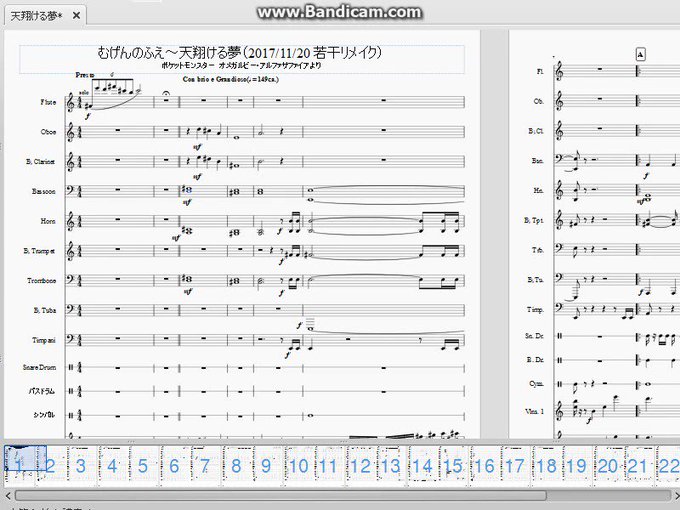Select the Ob. short label on page two
This screenshot has width=680, height=510.
tap(538, 101)
